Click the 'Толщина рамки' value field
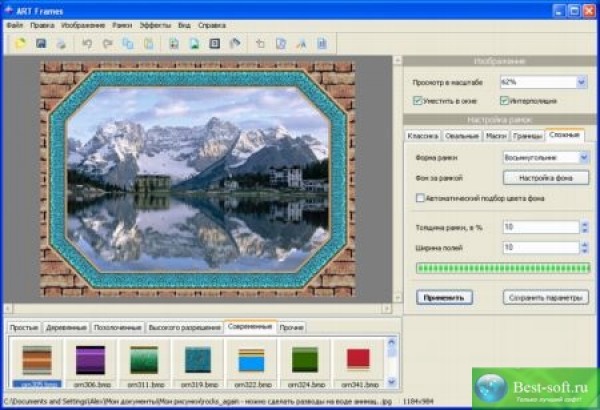Image resolution: width=600 pixels, height=410 pixels. point(541,227)
